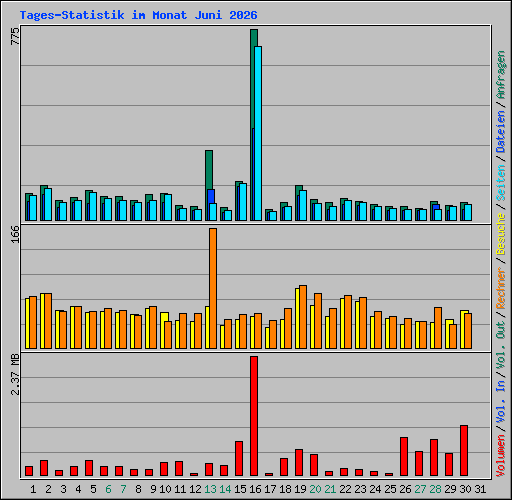
Task: Click the orange Rechner bar for day 19
Action: pos(303,317)
